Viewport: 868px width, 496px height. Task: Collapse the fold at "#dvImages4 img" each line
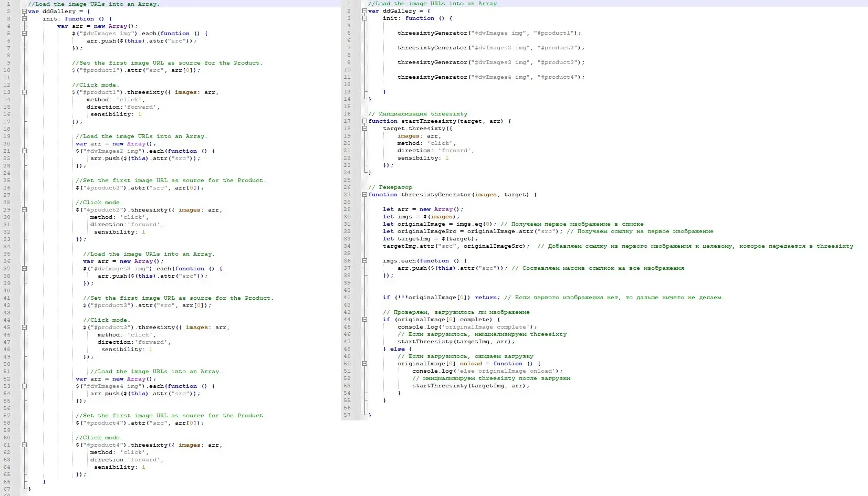(x=24, y=386)
